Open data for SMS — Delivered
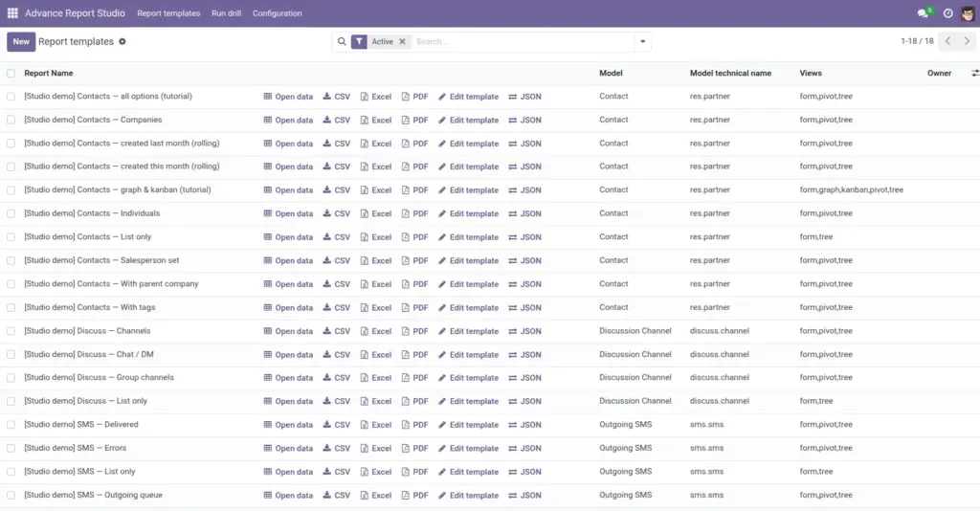The width and height of the screenshot is (980, 511). (288, 425)
